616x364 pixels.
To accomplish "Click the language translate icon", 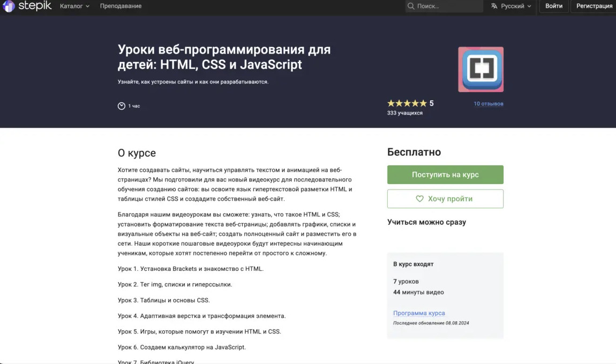I will point(494,6).
